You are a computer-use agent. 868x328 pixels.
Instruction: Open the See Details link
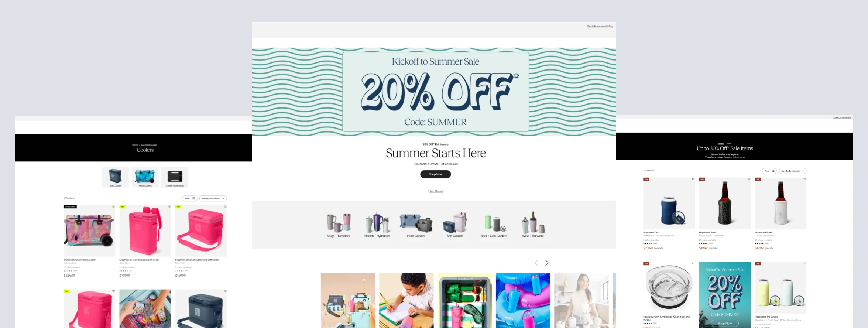[436, 191]
